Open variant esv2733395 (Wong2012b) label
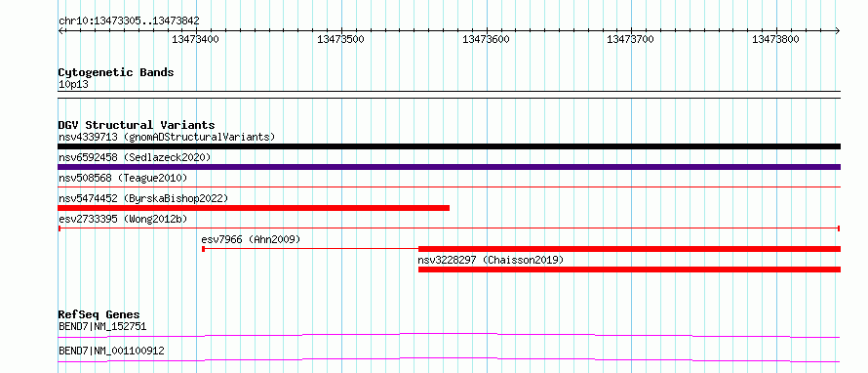Image resolution: width=868 pixels, height=373 pixels. (x=123, y=219)
